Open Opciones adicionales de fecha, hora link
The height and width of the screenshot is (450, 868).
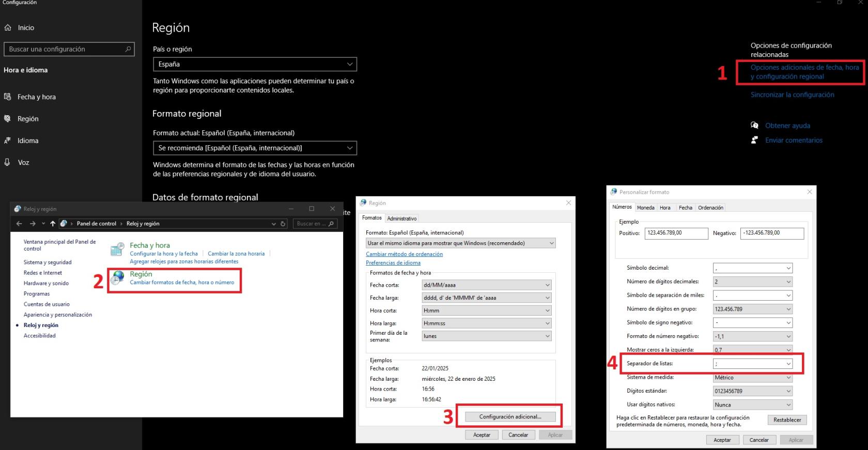click(x=804, y=72)
